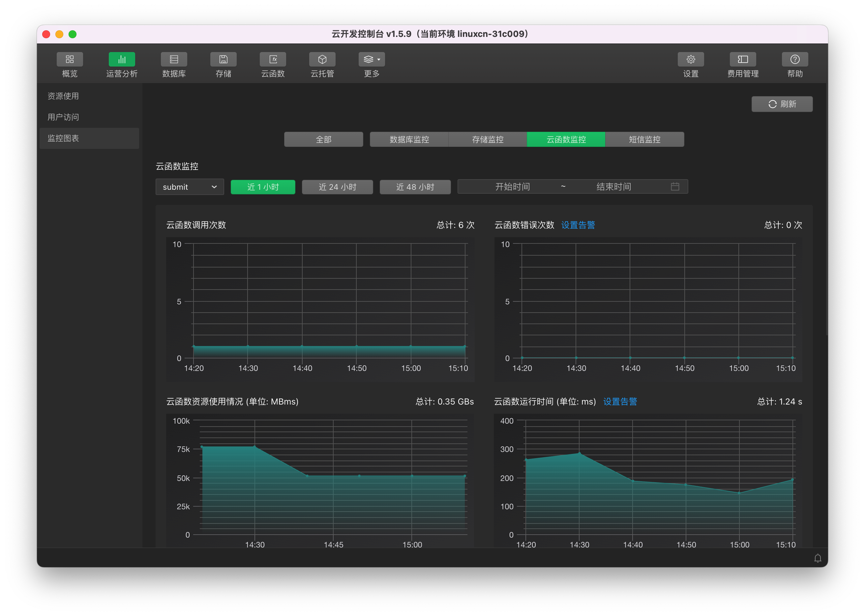Image resolution: width=865 pixels, height=616 pixels.
Task: Expand the submit function dropdown
Action: click(190, 187)
